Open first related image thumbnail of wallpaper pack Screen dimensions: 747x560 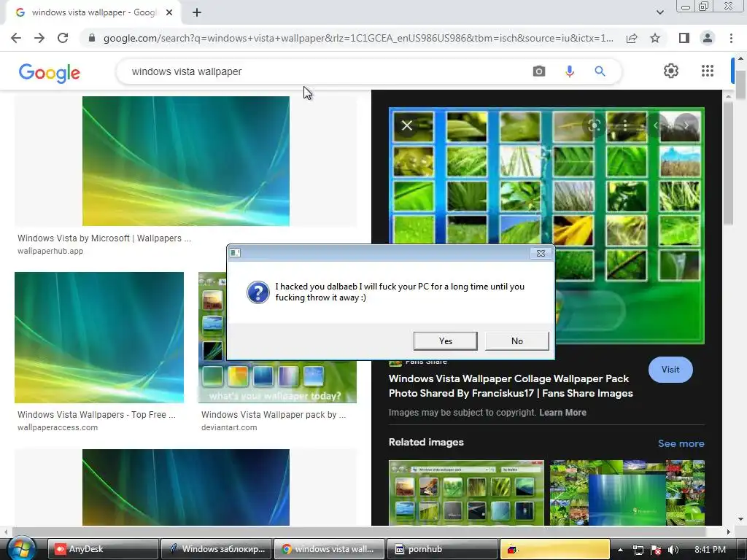coord(466,493)
